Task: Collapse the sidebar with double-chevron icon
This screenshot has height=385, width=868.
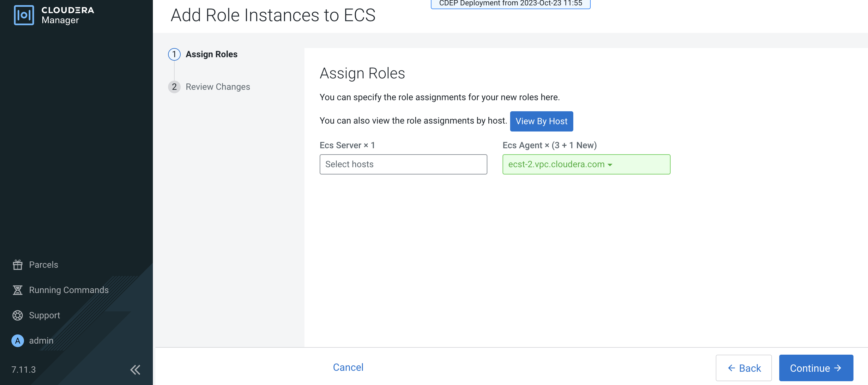Action: coord(135,370)
